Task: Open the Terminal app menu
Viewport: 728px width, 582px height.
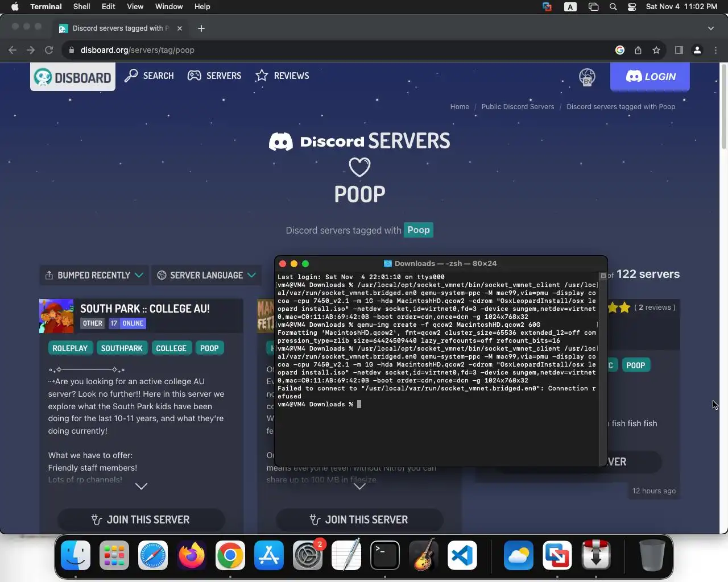Action: pyautogui.click(x=46, y=7)
